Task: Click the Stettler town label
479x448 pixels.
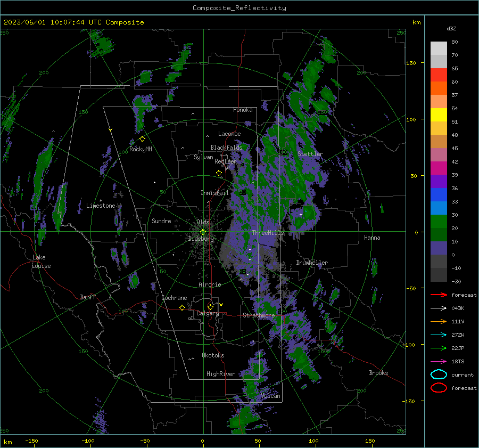Action: click(310, 154)
